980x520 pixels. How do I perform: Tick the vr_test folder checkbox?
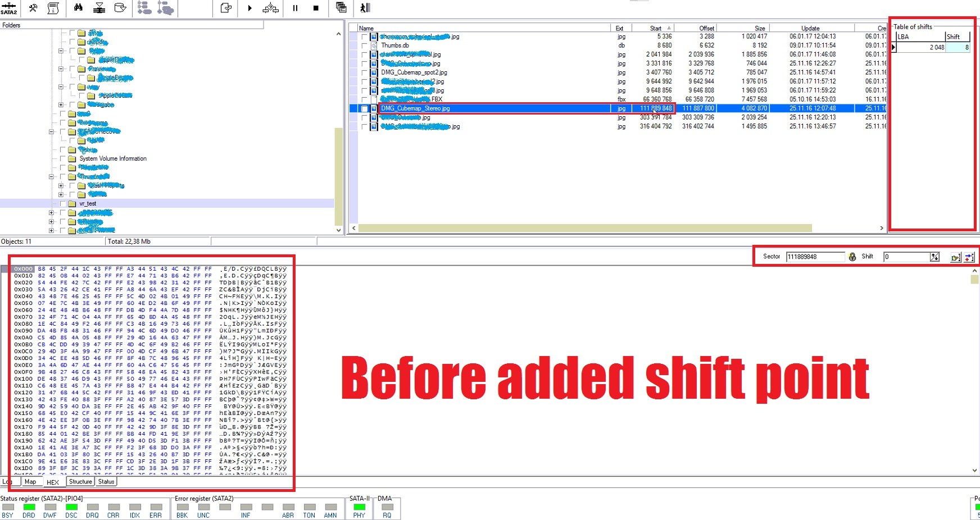click(63, 204)
